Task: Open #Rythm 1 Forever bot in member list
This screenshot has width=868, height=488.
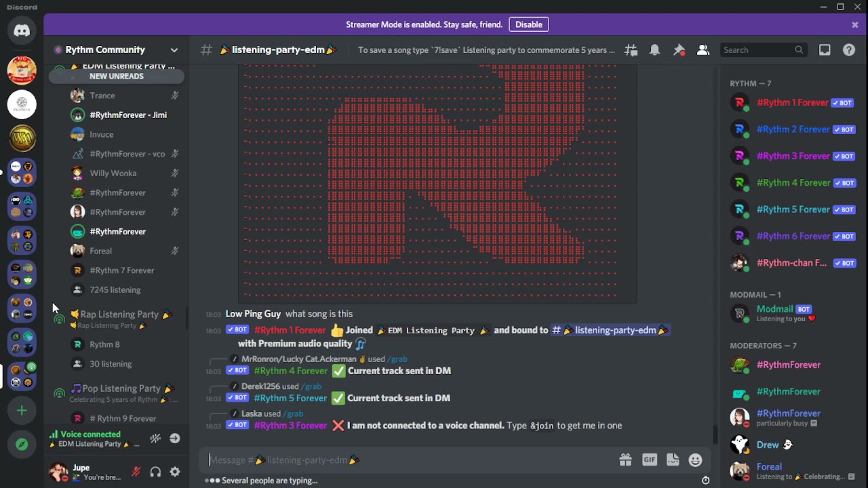Action: click(x=792, y=103)
